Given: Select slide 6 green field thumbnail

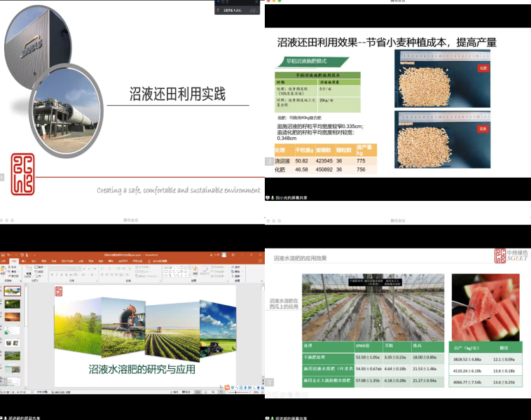Looking at the screenshot, I should pyautogui.click(x=13, y=356).
